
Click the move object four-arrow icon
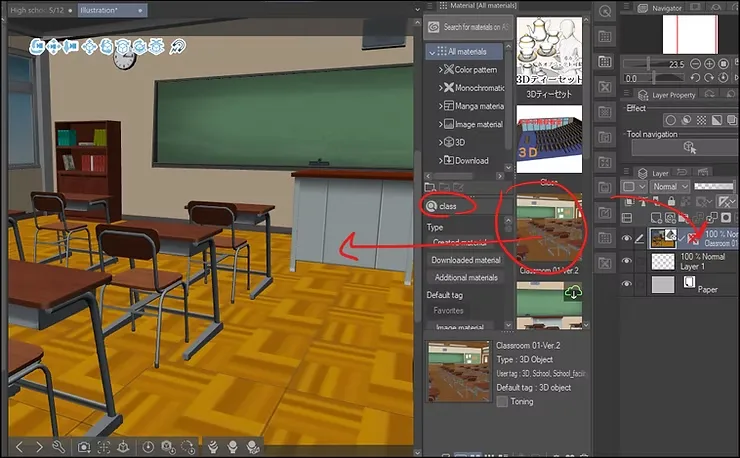pos(89,47)
